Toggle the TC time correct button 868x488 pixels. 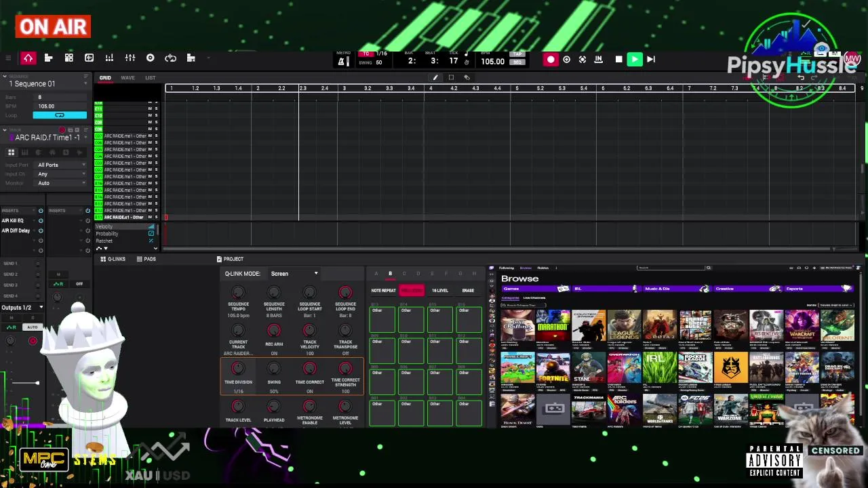[366, 54]
